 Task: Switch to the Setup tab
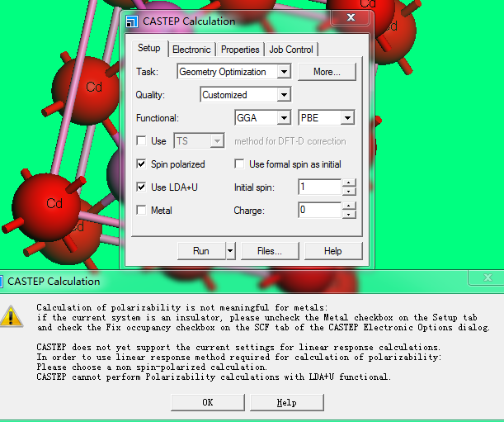tap(148, 48)
